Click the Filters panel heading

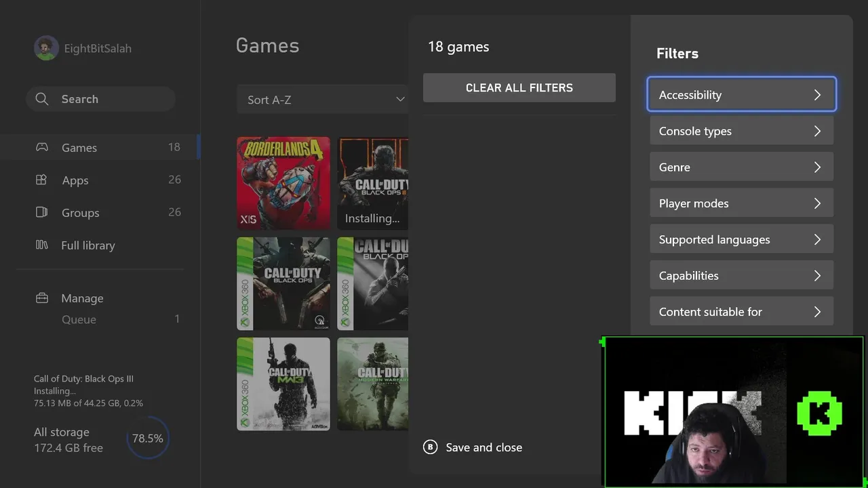pos(677,54)
